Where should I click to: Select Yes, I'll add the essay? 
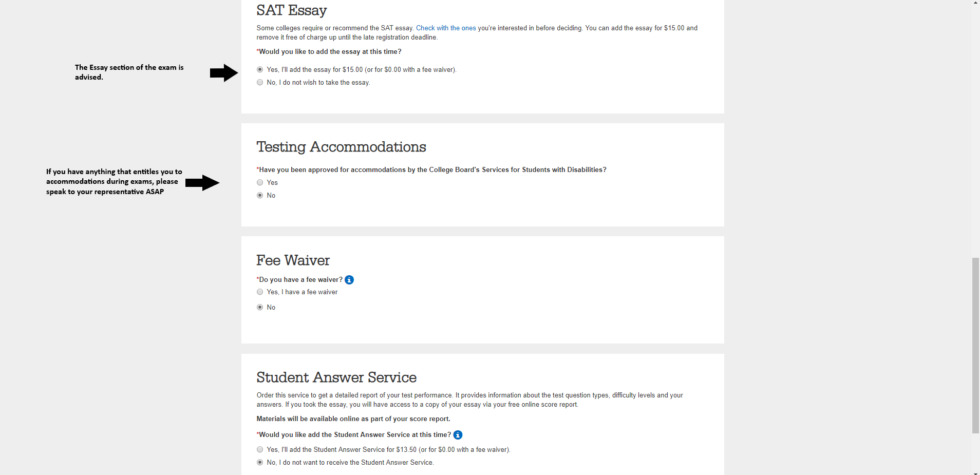point(260,70)
